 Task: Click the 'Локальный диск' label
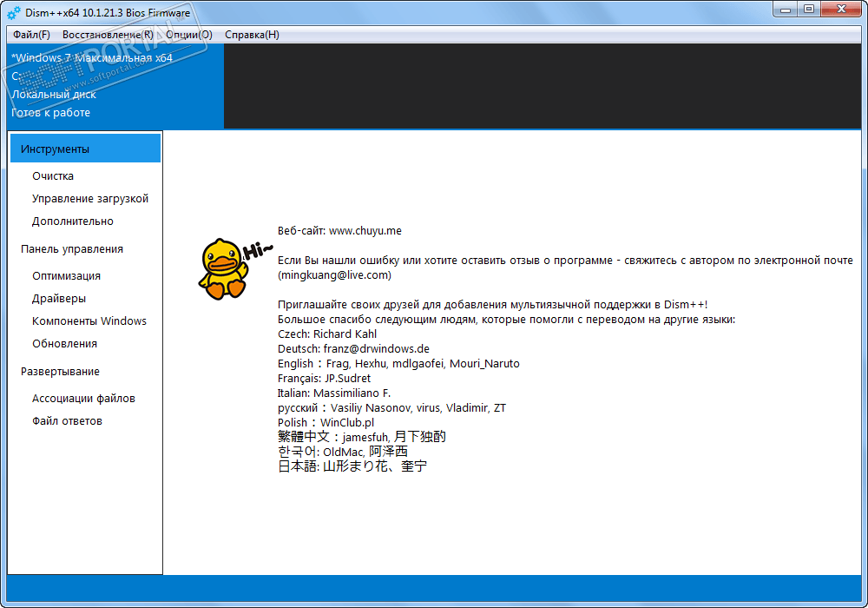point(53,94)
